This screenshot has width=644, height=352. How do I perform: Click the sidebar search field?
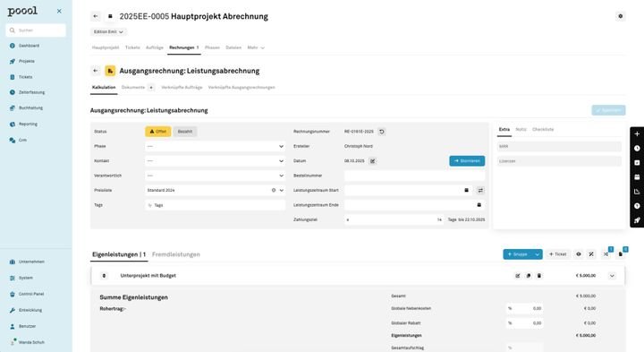[36, 30]
